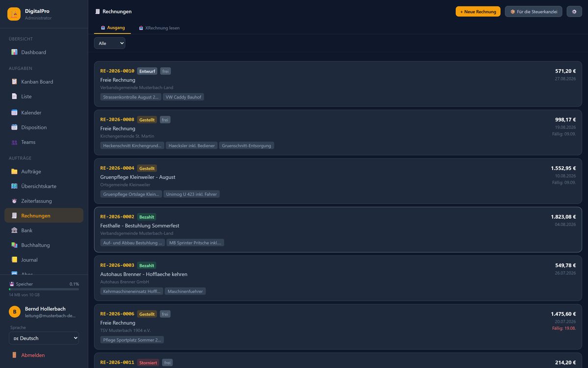Click Autohaus Brenner - Hofflaeche kehren title

(144, 274)
